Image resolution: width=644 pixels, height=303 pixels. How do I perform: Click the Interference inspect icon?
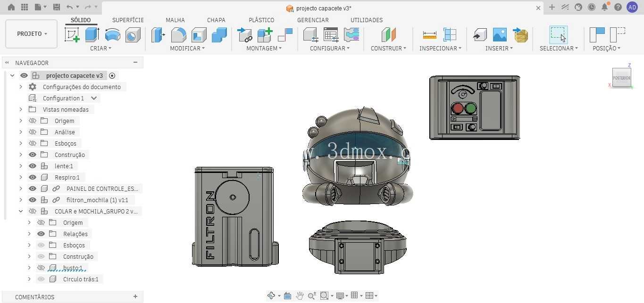pyautogui.click(x=450, y=35)
